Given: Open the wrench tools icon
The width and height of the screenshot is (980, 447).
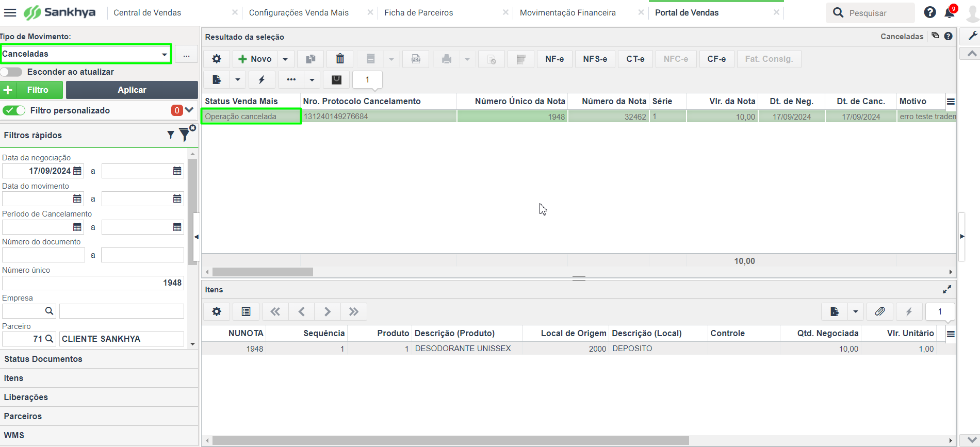Looking at the screenshot, I should point(973,36).
